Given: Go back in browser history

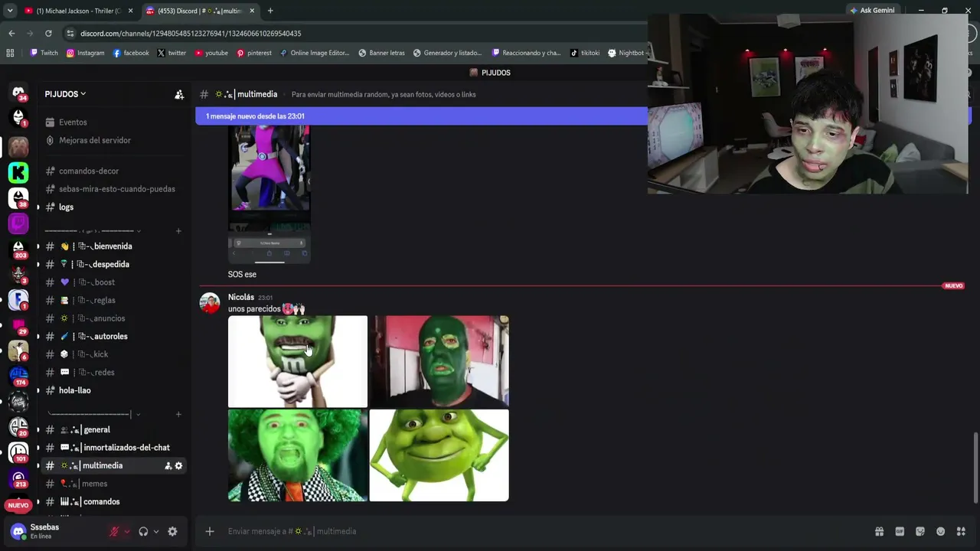Looking at the screenshot, I should (x=11, y=33).
